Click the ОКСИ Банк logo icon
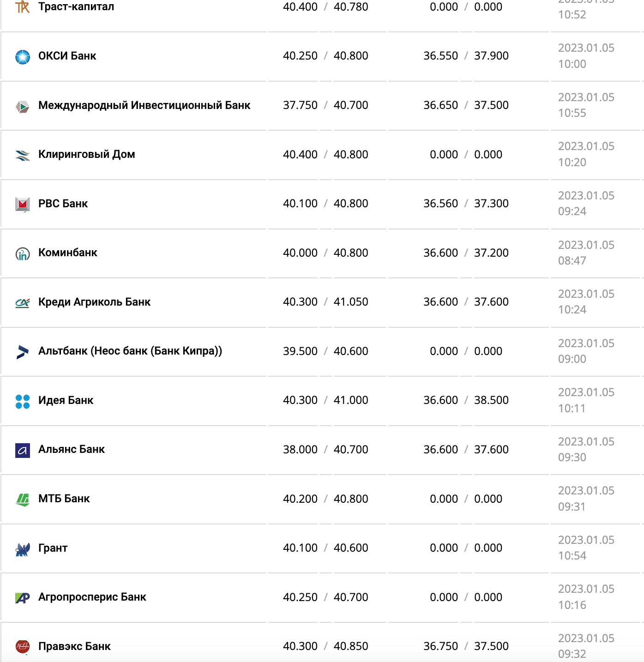Screen dimensions: 644x662 [x=23, y=57]
